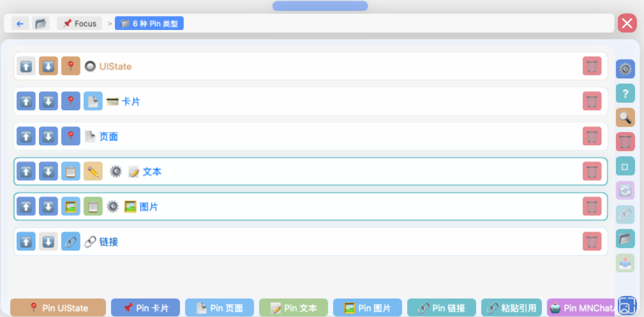Click the clipboard icon on the 文本 row
Screen dimensions: 644x317
(71, 171)
